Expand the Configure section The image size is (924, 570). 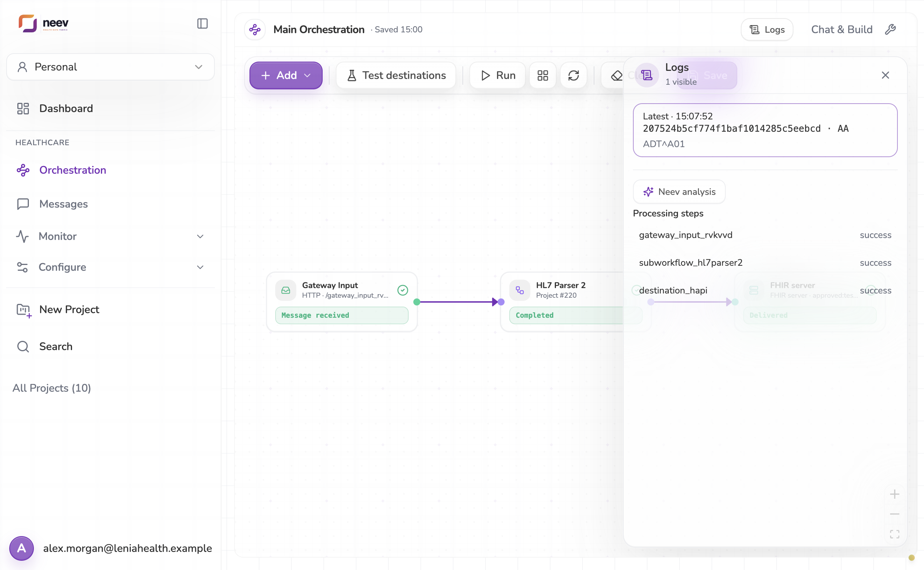point(110,267)
